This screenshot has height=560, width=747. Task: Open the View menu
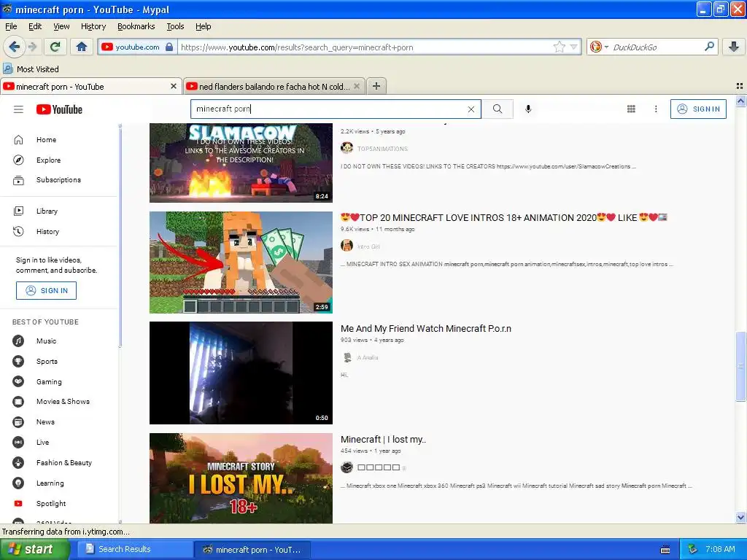tap(61, 26)
